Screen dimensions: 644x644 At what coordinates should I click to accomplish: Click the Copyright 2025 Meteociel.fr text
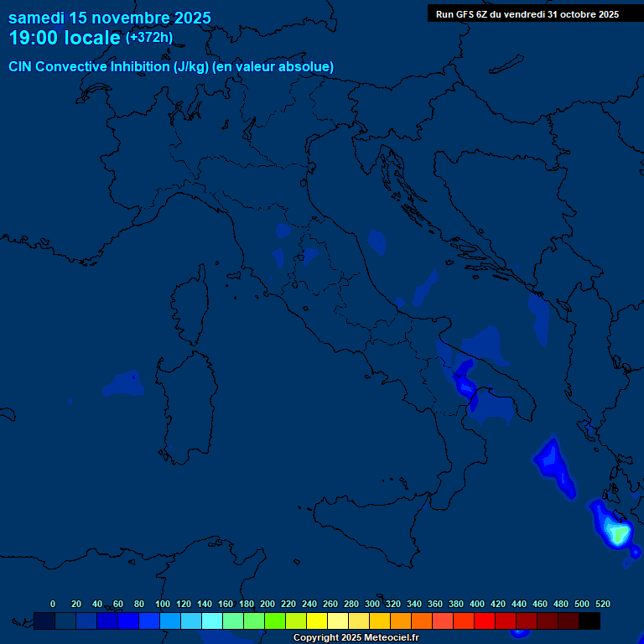356,638
